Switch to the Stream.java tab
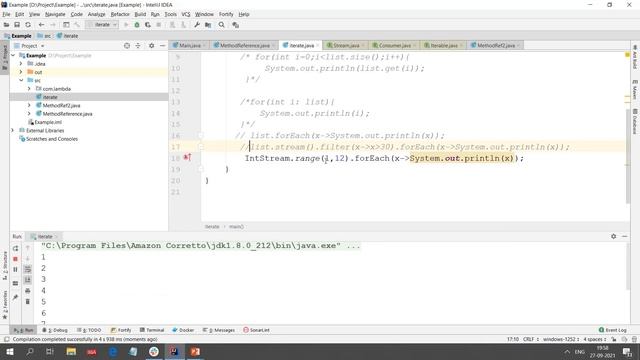 (345, 45)
